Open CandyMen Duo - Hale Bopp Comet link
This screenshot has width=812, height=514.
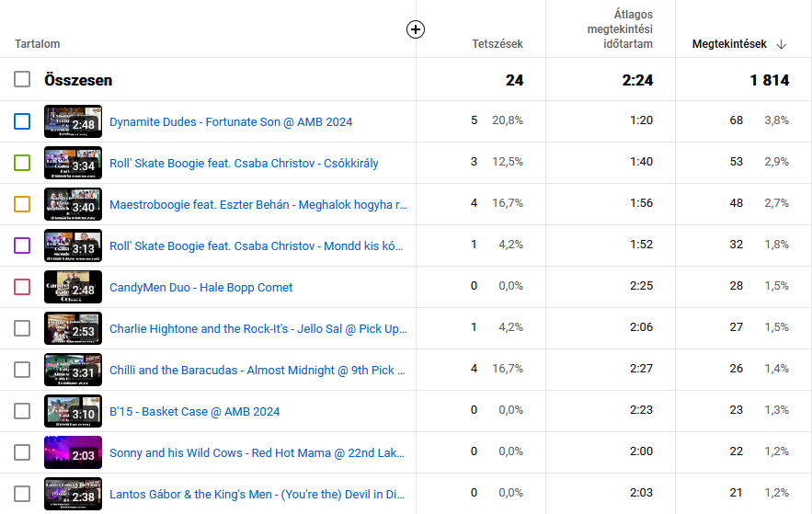[200, 287]
